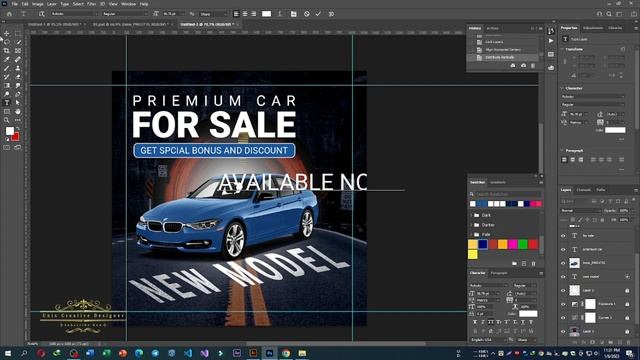Select the Brush tool

pyautogui.click(x=7, y=68)
